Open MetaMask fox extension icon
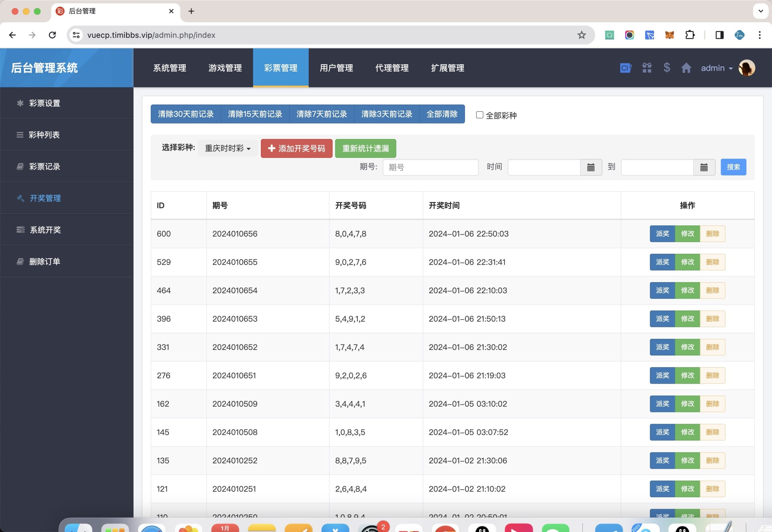 (669, 35)
